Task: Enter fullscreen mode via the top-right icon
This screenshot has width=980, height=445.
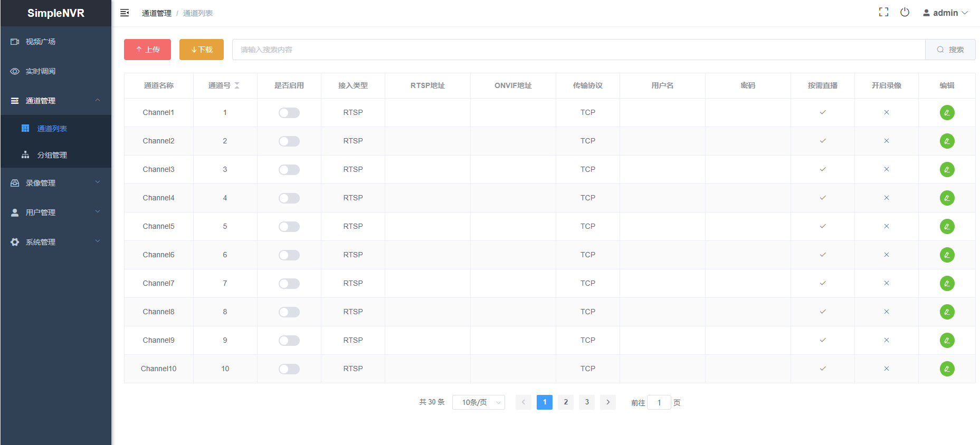Action: 883,12
